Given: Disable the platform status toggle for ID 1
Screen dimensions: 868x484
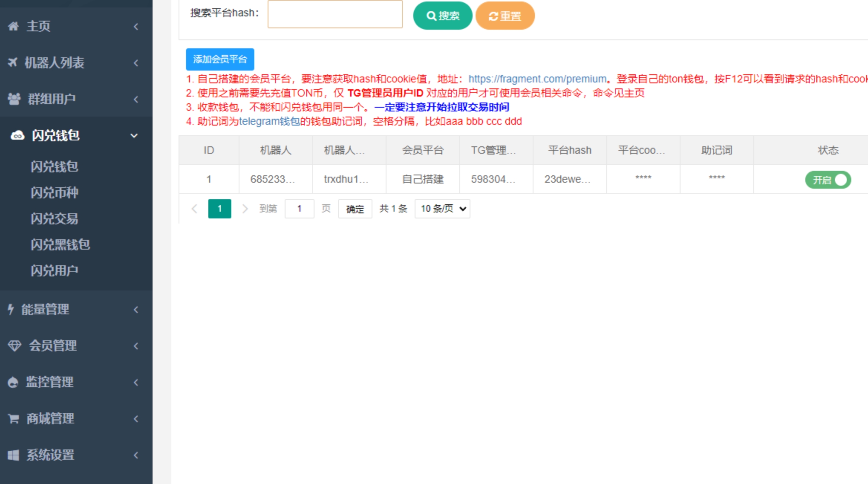Looking at the screenshot, I should [828, 180].
